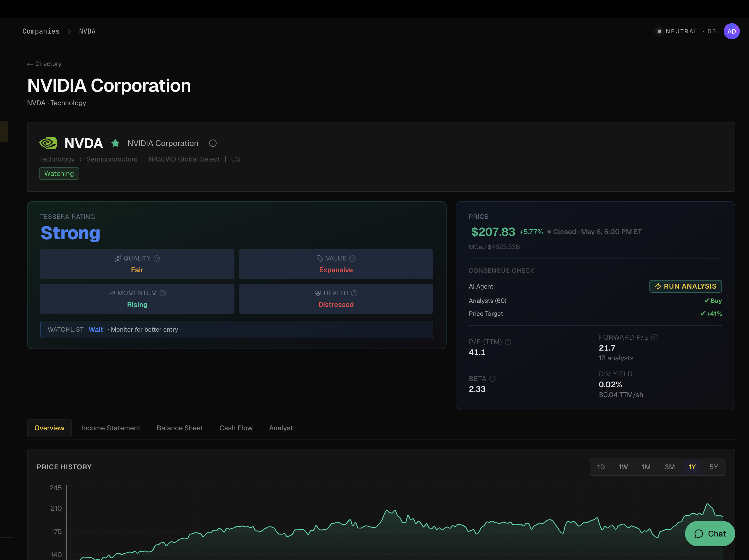Viewport: 749px width, 560px height.
Task: Click the NVIDIA logo icon
Action: [x=48, y=143]
